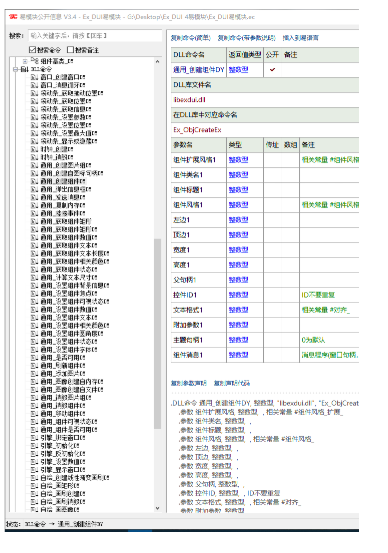
Task: Select the 通用_组件是否可用 tree row
Action: pyautogui.click(x=68, y=430)
